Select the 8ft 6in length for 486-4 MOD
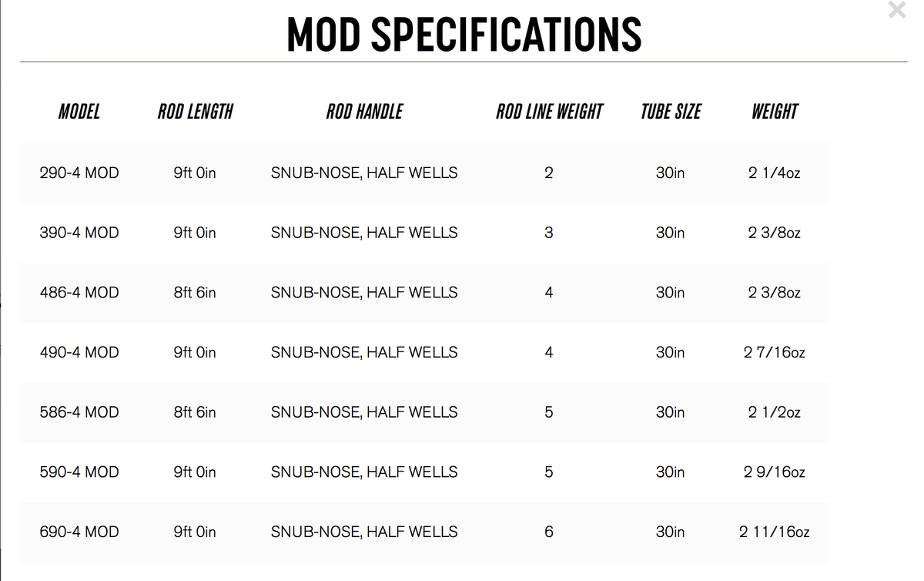924x581 pixels. pos(195,292)
